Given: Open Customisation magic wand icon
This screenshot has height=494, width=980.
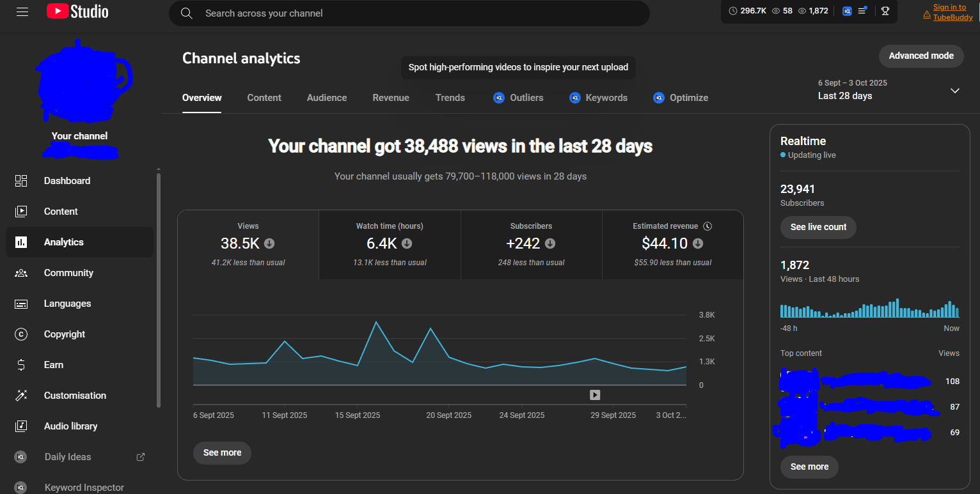Looking at the screenshot, I should (21, 396).
